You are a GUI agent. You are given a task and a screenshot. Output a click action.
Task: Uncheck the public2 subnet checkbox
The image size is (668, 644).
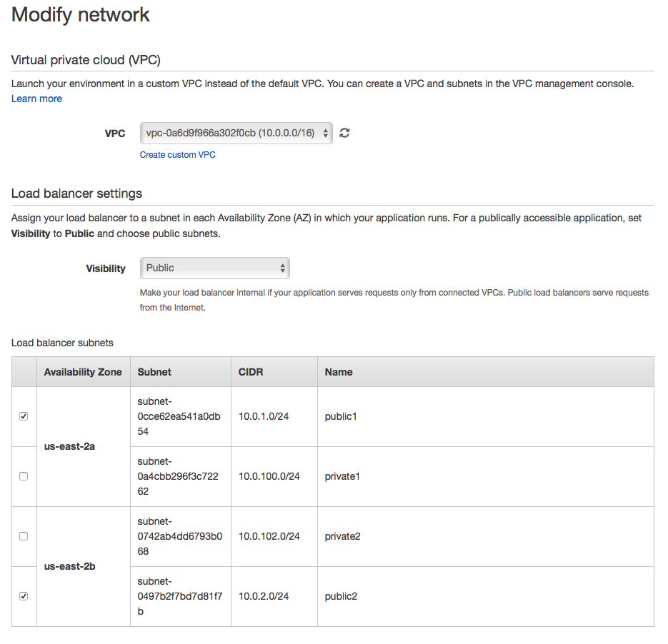coord(24,596)
